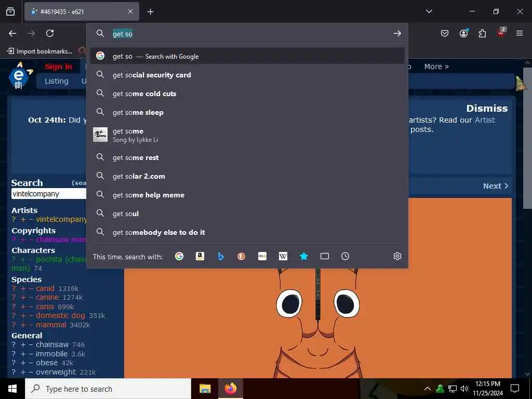This screenshot has width=532, height=399.
Task: Select 'get soul' suggestion
Action: pyautogui.click(x=247, y=214)
